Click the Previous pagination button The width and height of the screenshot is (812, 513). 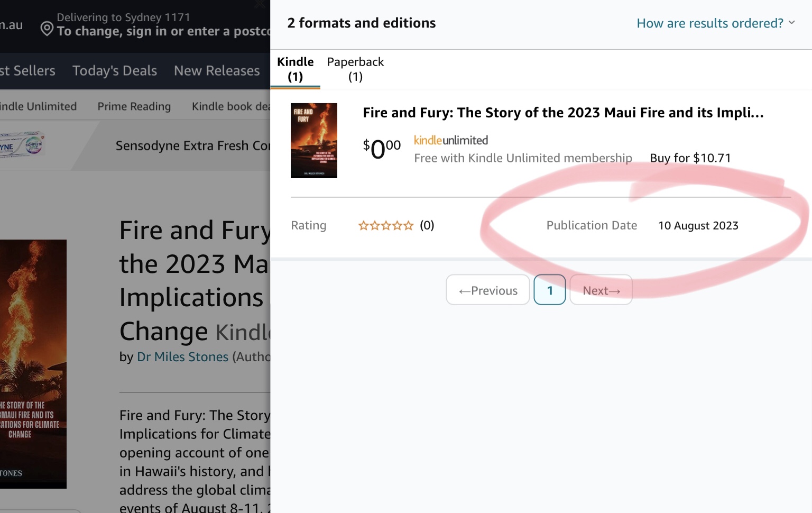pyautogui.click(x=488, y=290)
